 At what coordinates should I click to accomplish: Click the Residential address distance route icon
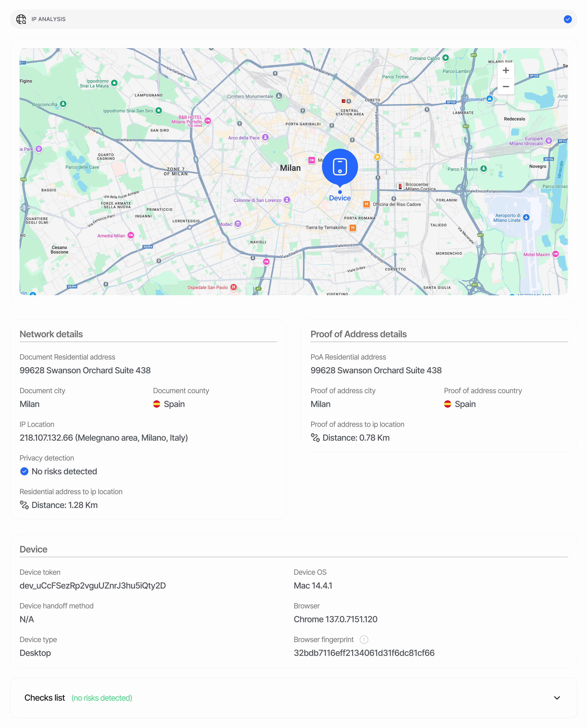(x=24, y=505)
